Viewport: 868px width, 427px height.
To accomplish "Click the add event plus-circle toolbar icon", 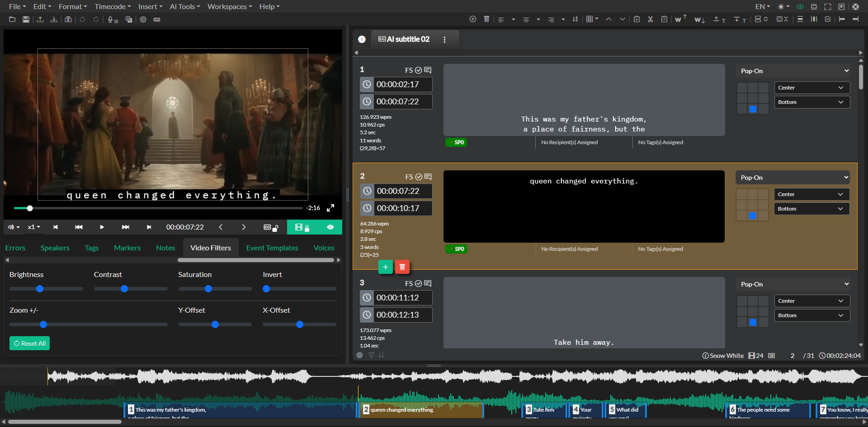I will click(473, 19).
